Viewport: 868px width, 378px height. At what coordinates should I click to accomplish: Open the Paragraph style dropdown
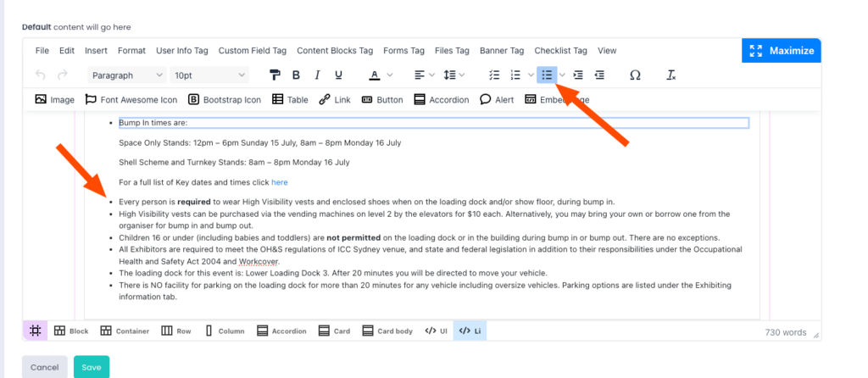click(x=126, y=75)
